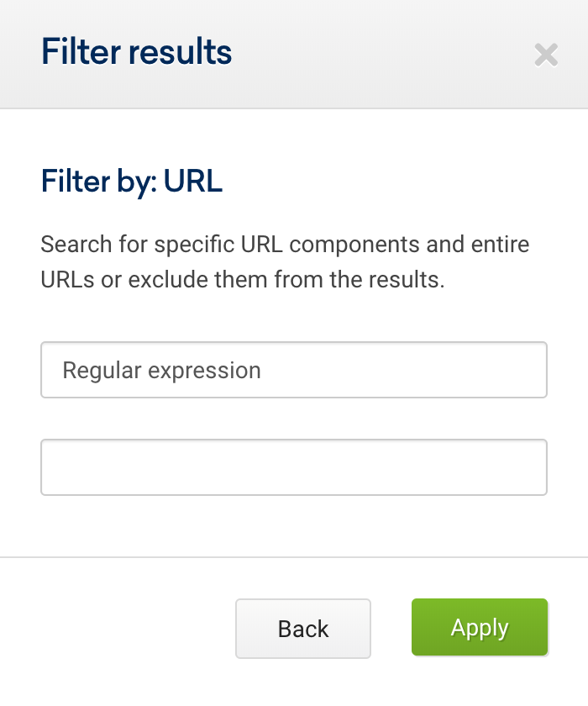Go back to the previous filter step
This screenshot has height=706, width=588.
(303, 629)
